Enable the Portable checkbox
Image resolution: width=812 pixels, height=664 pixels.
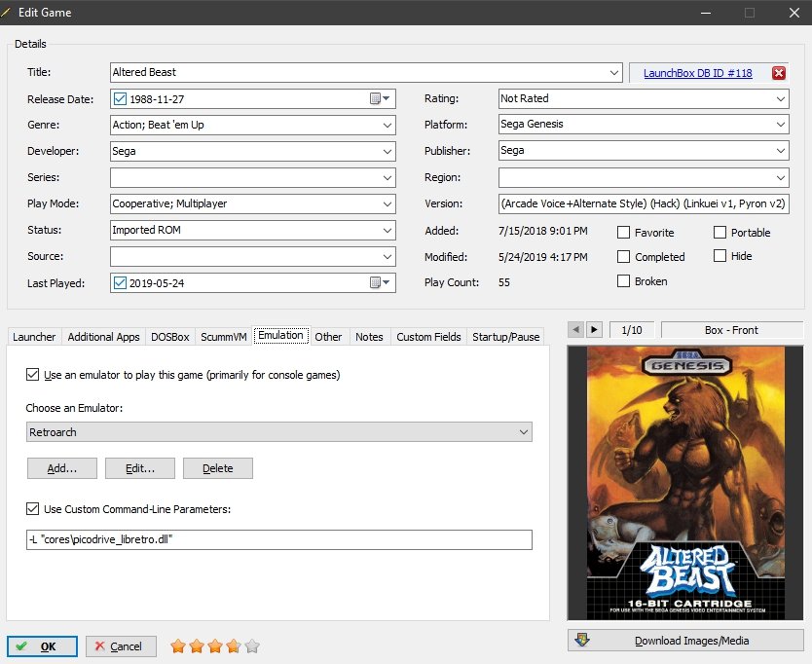720,232
